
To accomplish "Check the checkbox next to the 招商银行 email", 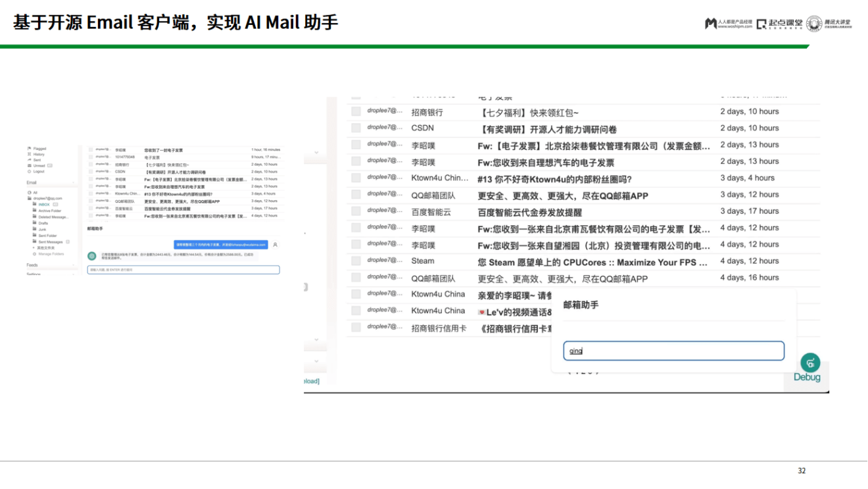I will [x=355, y=111].
